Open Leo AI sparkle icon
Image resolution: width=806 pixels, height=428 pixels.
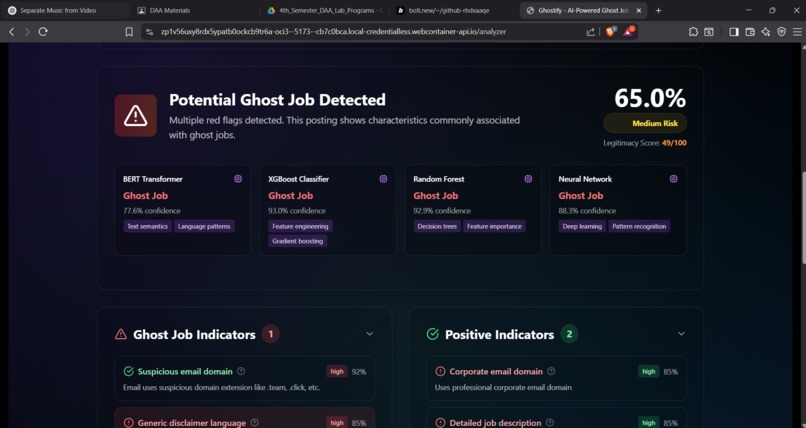[766, 32]
